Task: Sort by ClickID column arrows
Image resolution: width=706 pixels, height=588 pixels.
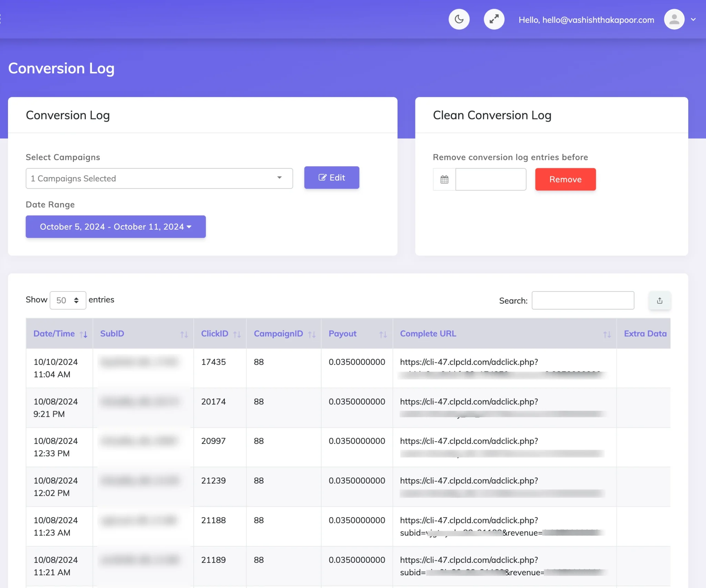Action: 237,334
